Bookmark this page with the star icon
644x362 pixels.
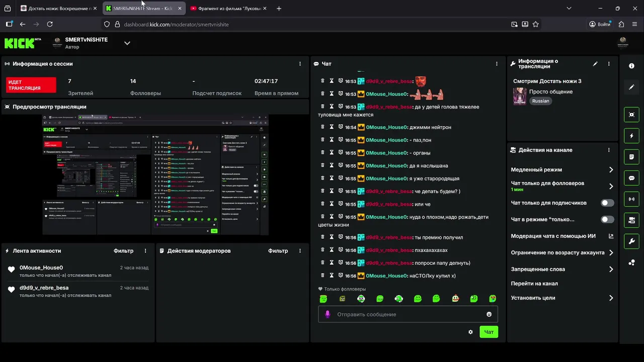536,24
